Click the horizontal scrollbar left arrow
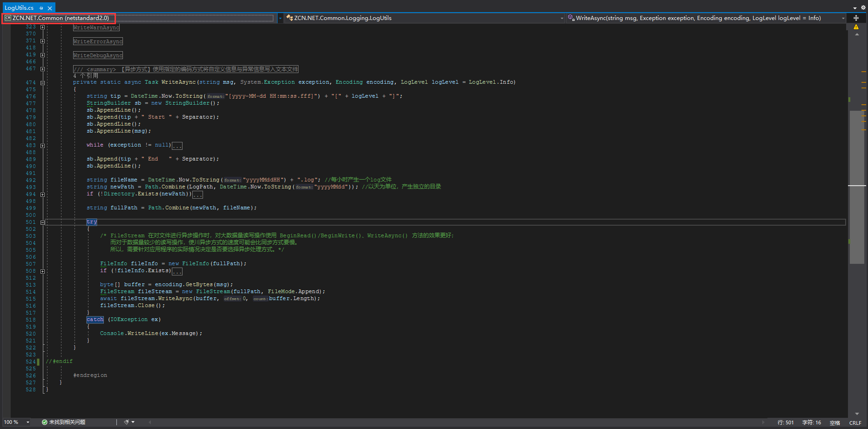 [150, 422]
